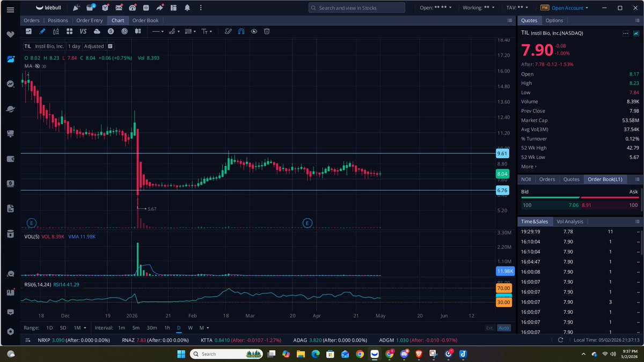Open the File Explorer taskbar icon
This screenshot has width=644, height=362.
click(x=301, y=354)
